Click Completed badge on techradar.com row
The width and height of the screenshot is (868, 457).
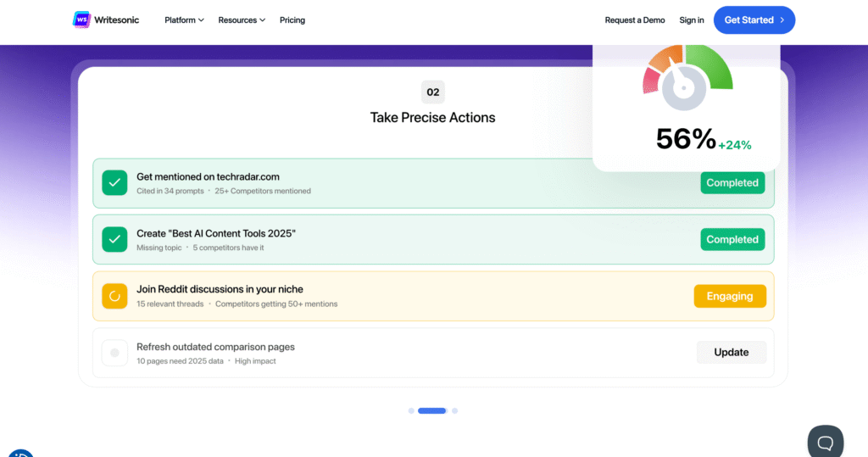coord(732,182)
